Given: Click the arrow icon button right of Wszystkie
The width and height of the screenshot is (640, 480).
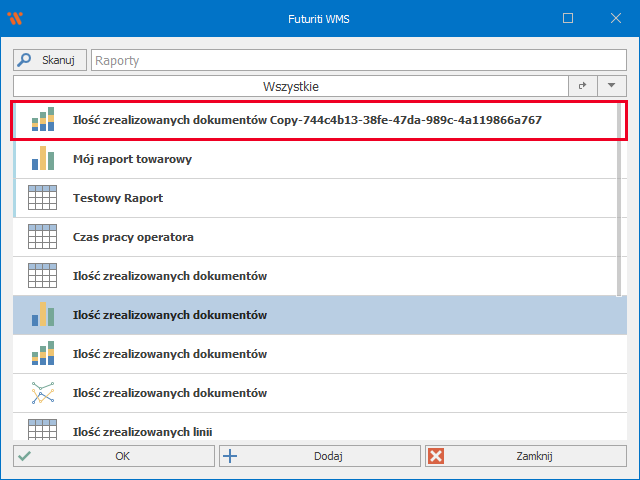Looking at the screenshot, I should 582,87.
